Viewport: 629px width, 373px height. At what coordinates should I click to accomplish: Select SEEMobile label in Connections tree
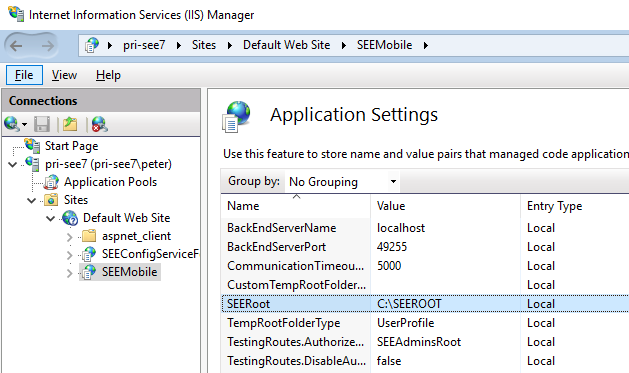(x=129, y=272)
